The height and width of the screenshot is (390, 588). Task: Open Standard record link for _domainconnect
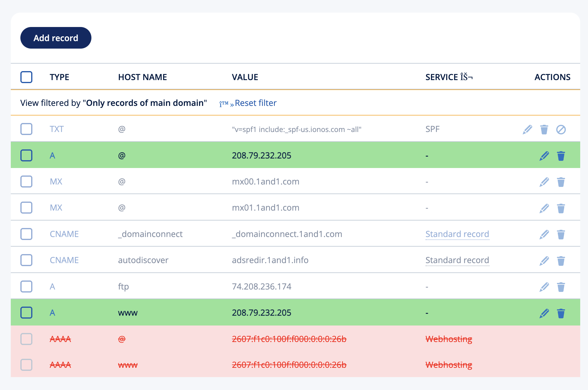point(457,234)
